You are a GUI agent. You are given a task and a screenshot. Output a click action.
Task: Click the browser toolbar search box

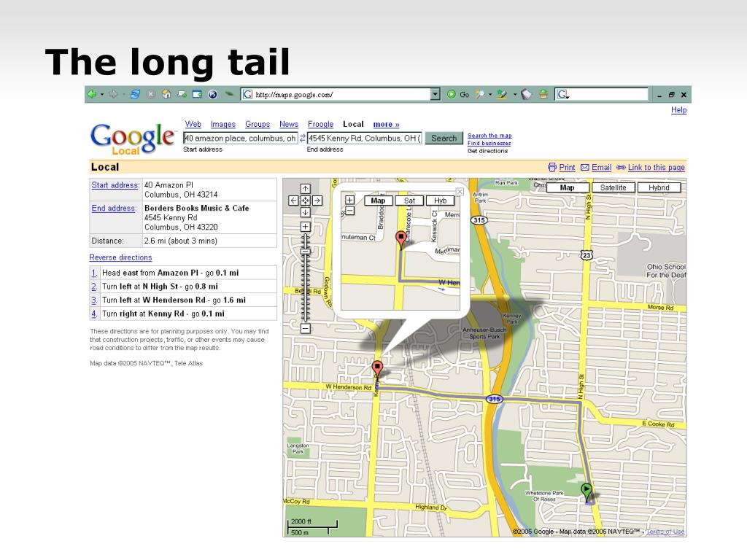point(602,94)
